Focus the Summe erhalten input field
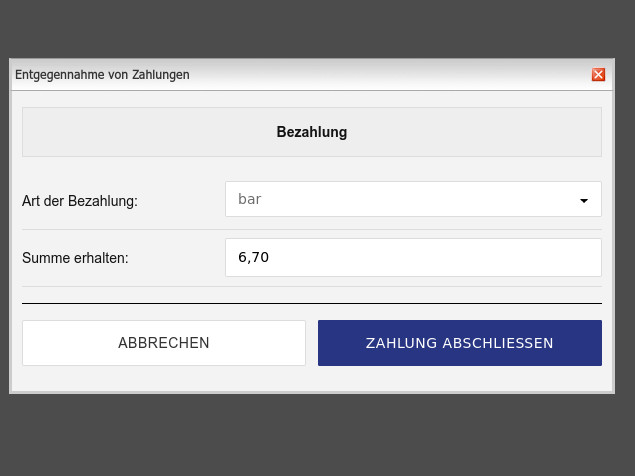Screen dimensions: 635x476 pyautogui.click(x=413, y=258)
